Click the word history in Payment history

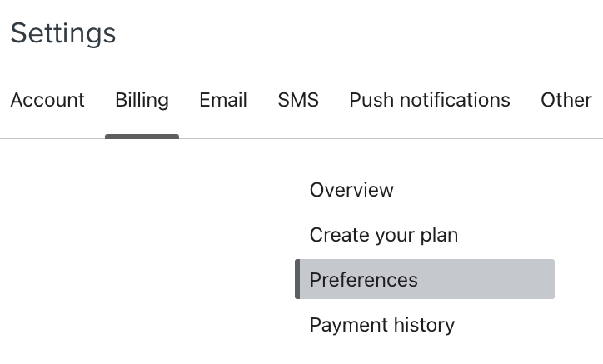422,325
